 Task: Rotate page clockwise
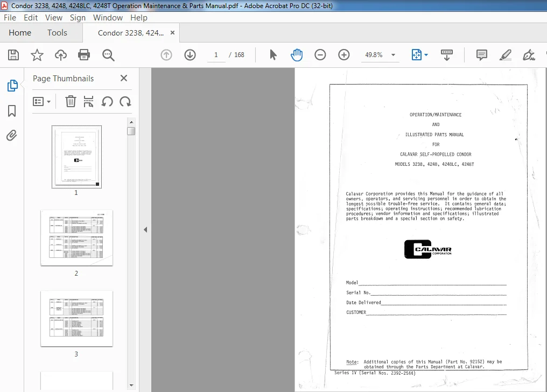click(x=125, y=101)
